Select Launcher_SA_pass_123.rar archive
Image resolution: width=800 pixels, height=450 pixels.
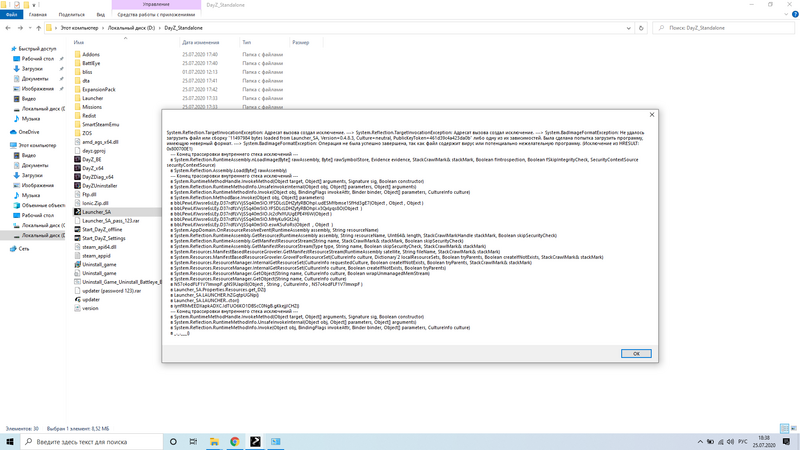click(x=110, y=221)
